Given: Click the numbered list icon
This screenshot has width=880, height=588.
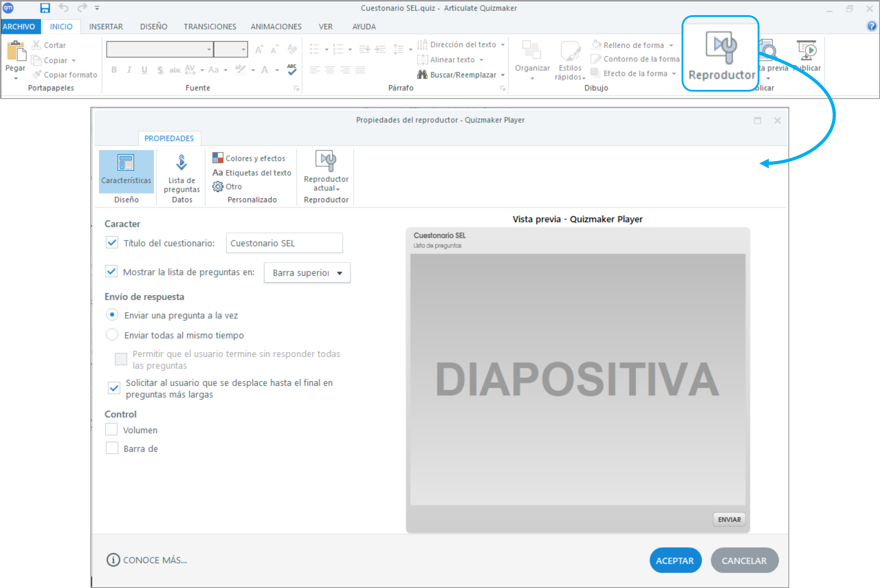Looking at the screenshot, I should coord(338,49).
